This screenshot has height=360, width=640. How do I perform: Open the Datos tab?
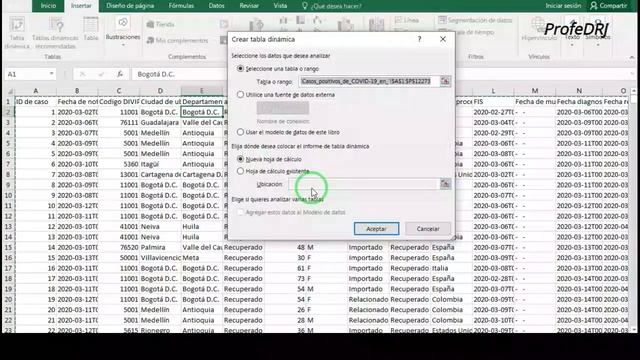point(216,6)
